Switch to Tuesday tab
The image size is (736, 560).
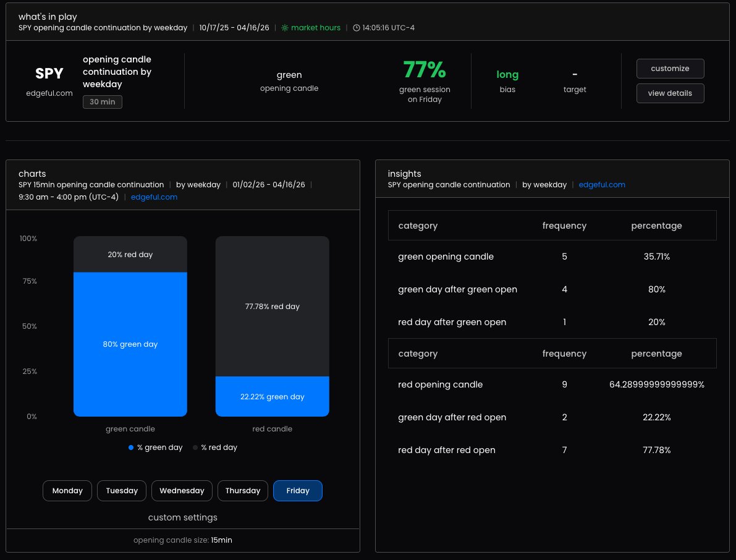pos(122,491)
